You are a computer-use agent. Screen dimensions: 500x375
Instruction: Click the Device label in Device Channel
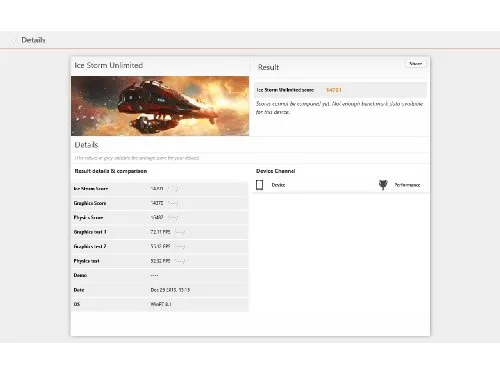point(278,185)
